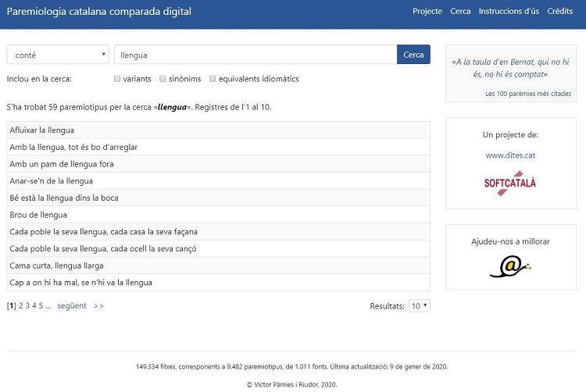Select the result Afluixar la llengua

pos(42,130)
